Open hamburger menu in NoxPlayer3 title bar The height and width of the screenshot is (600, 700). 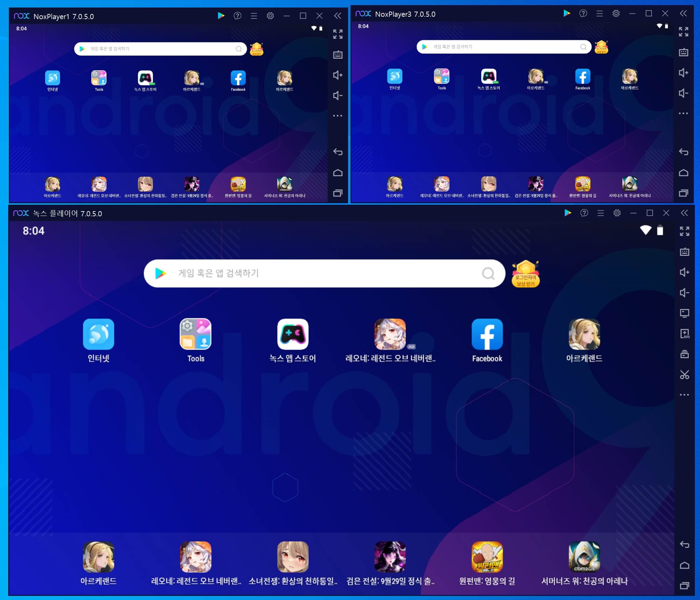(599, 14)
